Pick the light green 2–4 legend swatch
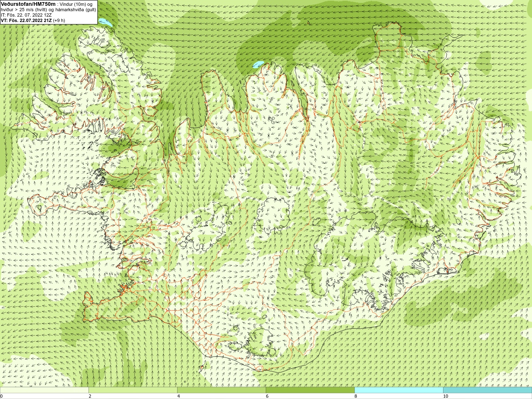The height and width of the screenshot is (399, 532). click(x=133, y=390)
